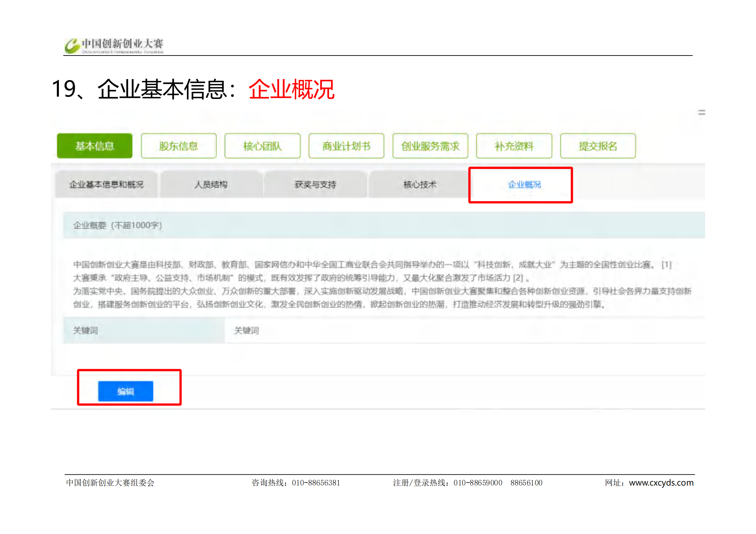
Task: Go to 商业计划书 tab
Action: [x=346, y=146]
